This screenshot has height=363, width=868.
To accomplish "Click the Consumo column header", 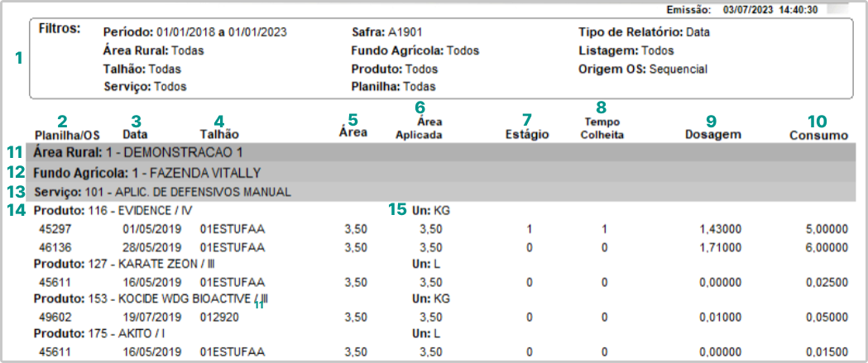I will tap(818, 135).
